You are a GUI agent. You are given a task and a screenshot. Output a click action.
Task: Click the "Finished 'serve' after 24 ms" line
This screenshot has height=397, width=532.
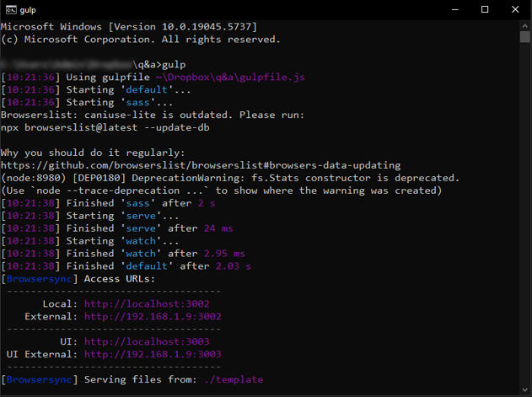click(116, 228)
